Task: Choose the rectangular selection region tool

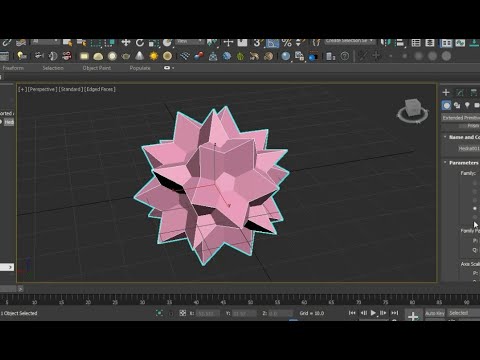Action: [96, 43]
